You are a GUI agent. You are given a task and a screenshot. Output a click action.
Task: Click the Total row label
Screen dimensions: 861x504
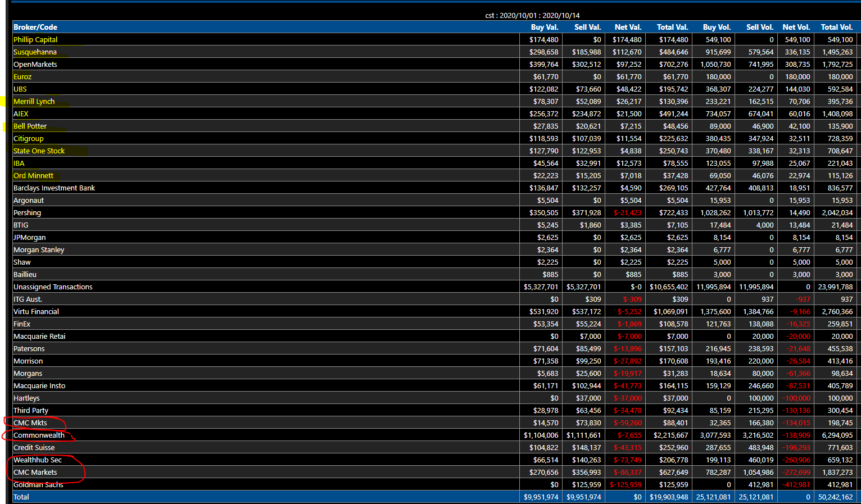pyautogui.click(x=21, y=497)
